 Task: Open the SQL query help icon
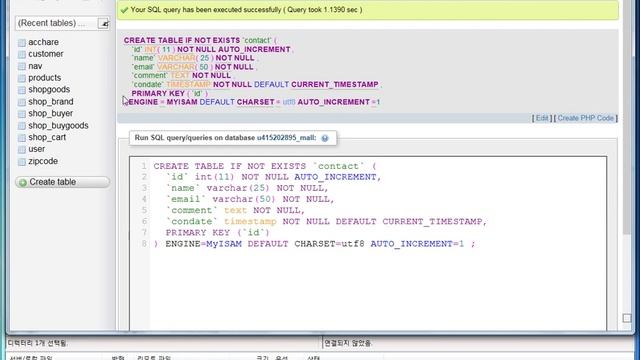[325, 138]
